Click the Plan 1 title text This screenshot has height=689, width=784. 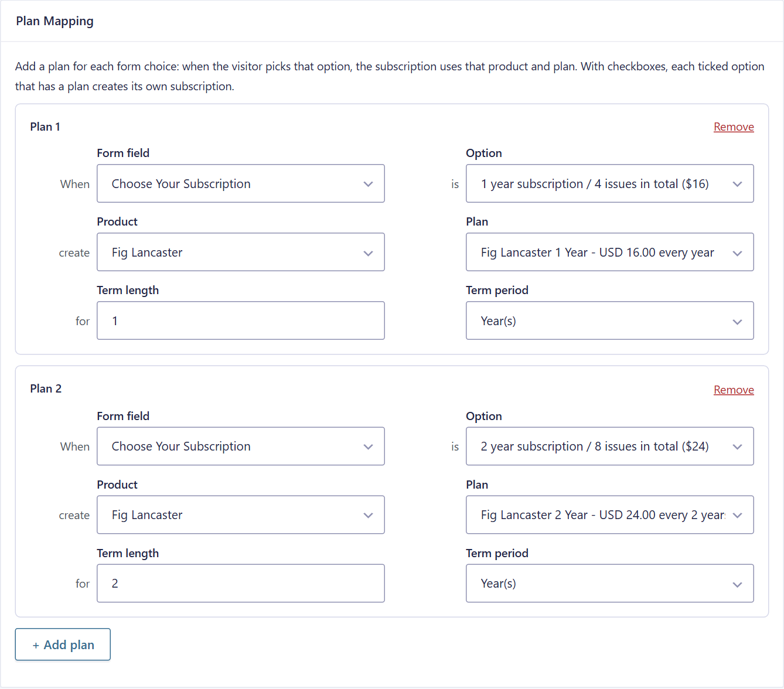point(45,127)
